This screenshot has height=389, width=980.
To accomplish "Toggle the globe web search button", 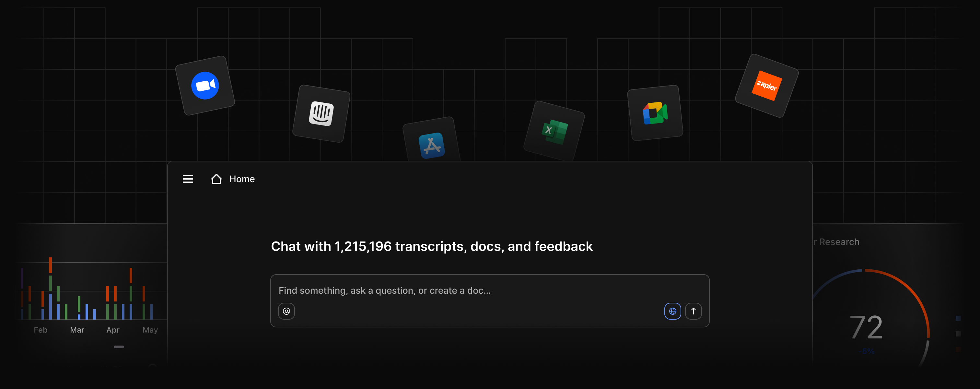I will click(672, 311).
